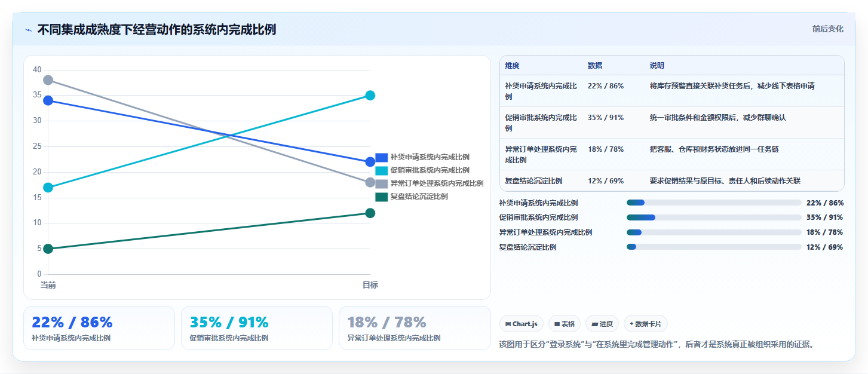This screenshot has height=374, width=868.
Task: Click the cyan endpoint at 目标 35
Action: coord(370,96)
